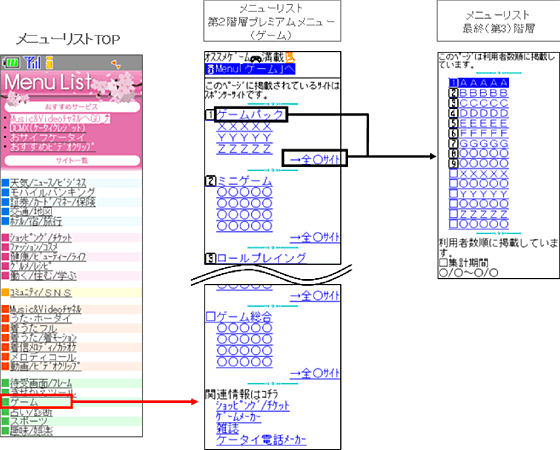Open GGGGG site entry
The image size is (560, 450).
tap(484, 143)
